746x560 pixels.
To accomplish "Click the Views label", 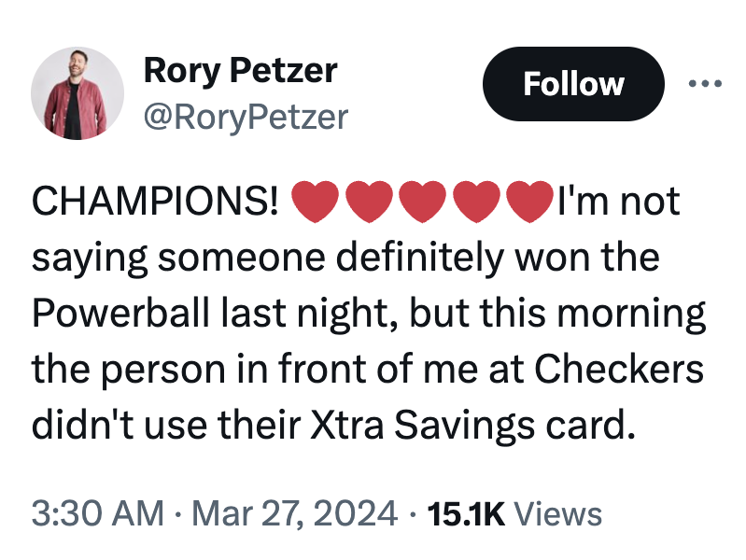I will click(x=558, y=514).
